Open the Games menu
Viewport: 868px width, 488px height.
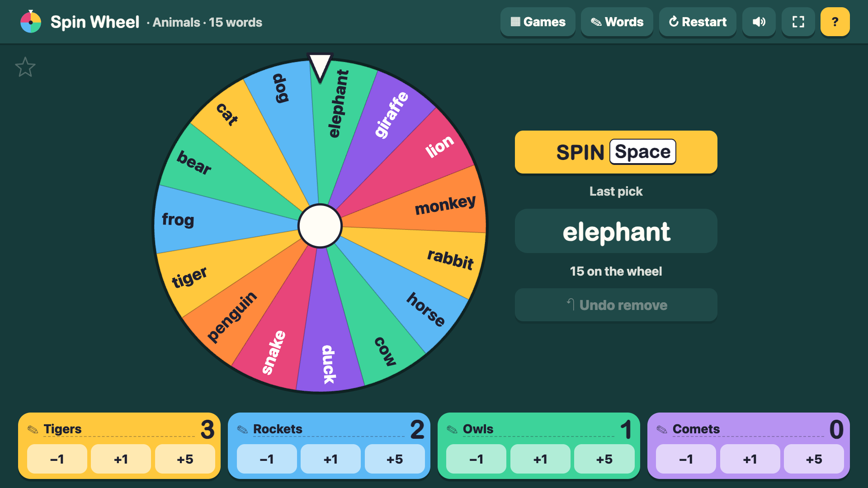tap(538, 22)
